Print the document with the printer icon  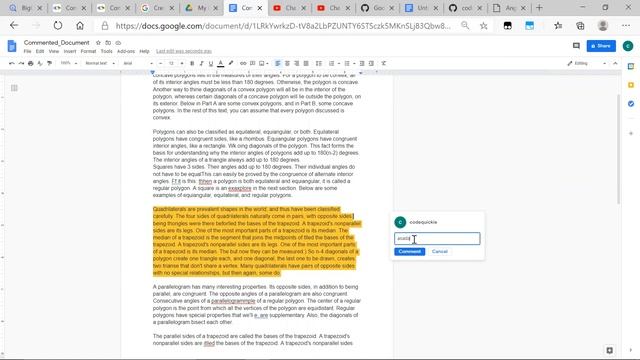pos(31,63)
